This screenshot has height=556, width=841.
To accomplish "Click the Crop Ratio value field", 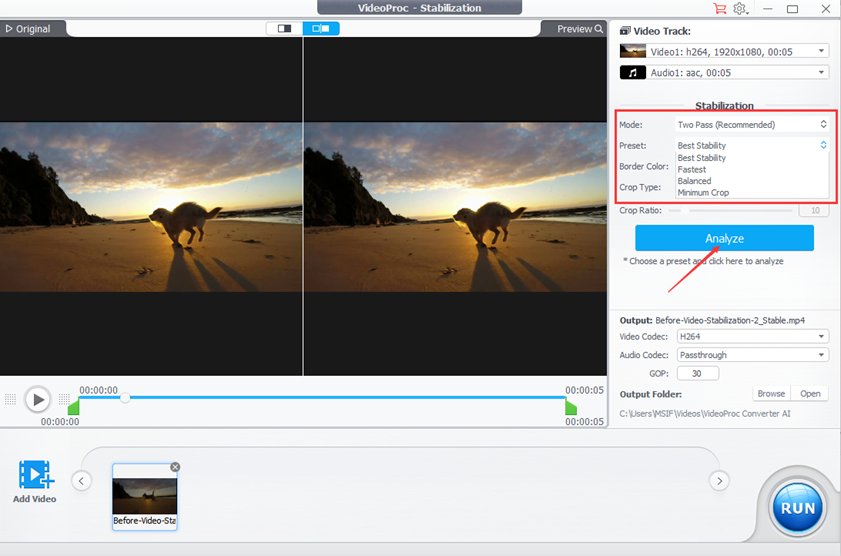I will (x=814, y=210).
